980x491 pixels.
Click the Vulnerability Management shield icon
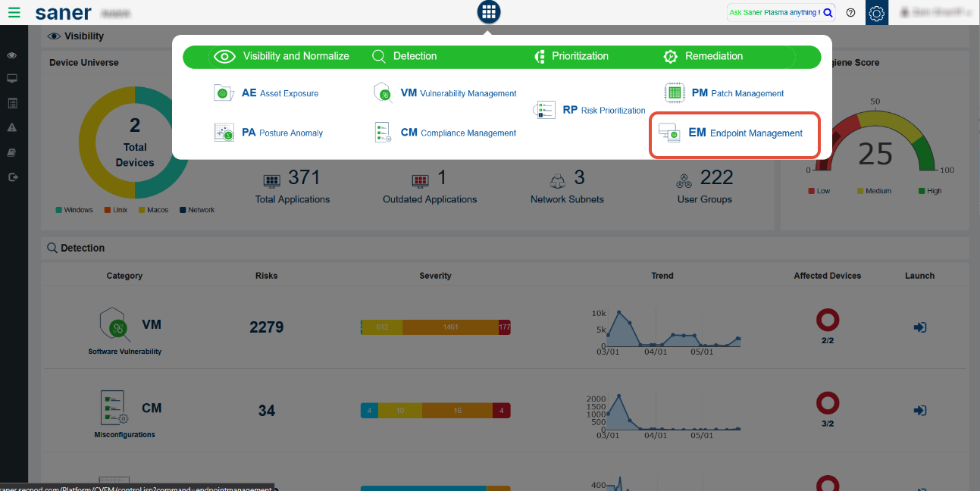point(384,93)
